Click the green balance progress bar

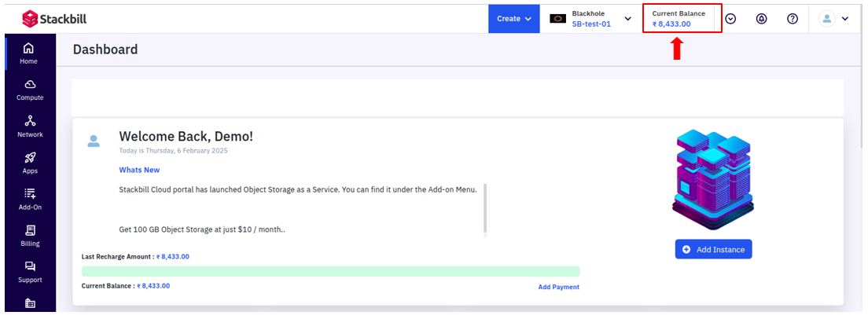pos(330,271)
